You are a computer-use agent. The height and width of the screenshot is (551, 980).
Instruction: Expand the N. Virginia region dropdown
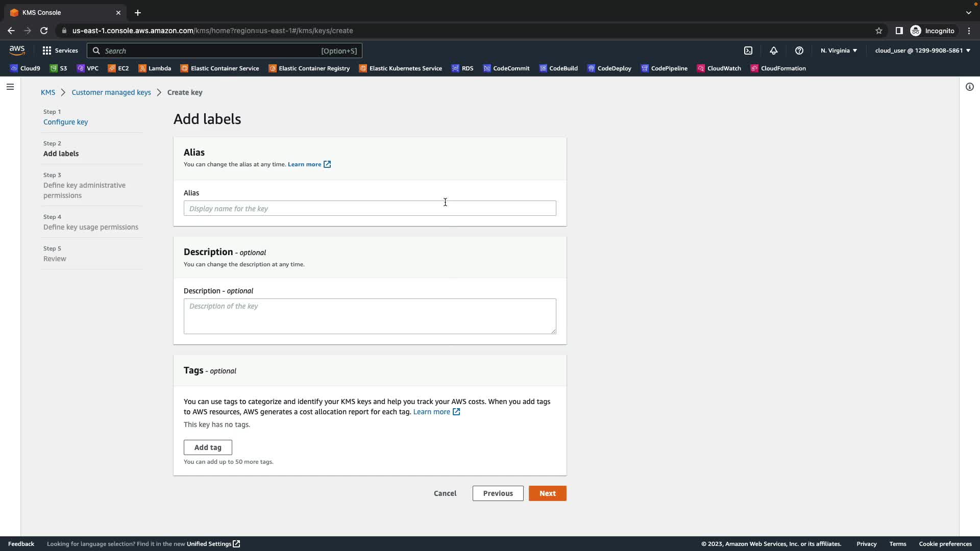839,51
